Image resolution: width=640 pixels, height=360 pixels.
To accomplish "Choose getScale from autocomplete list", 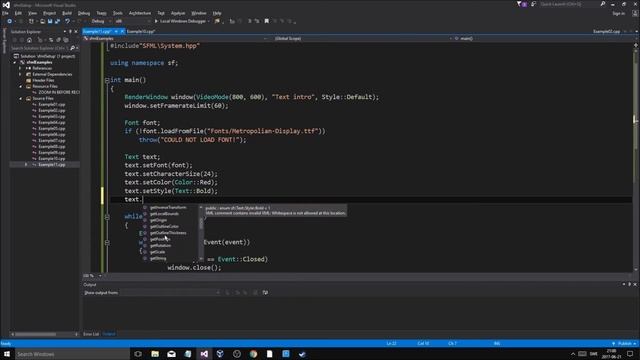I will click(158, 252).
